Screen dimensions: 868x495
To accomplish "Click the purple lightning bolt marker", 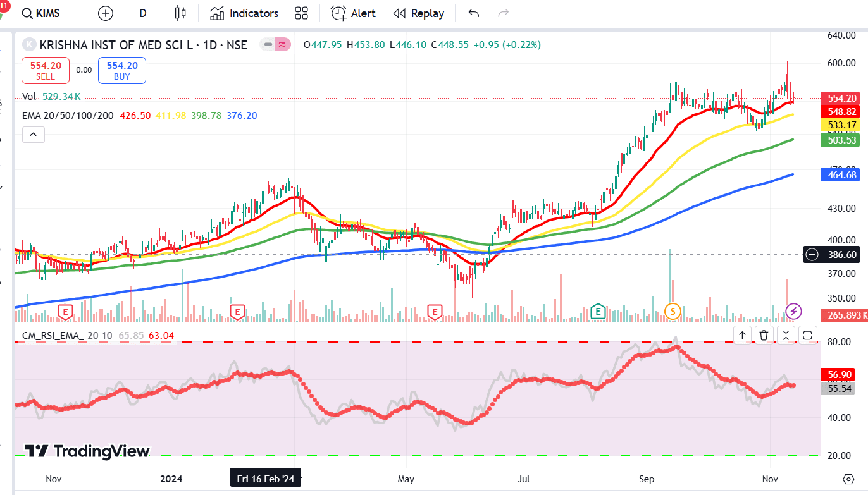I will click(793, 310).
